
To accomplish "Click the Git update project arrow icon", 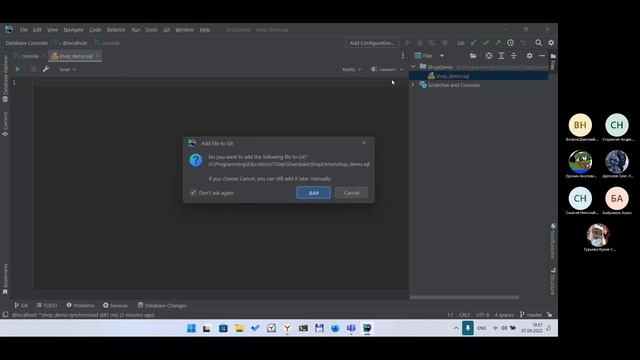I will pos(473,43).
